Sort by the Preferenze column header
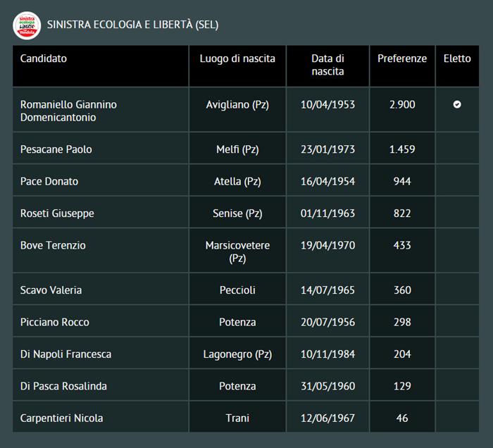The height and width of the screenshot is (448, 493). click(402, 58)
